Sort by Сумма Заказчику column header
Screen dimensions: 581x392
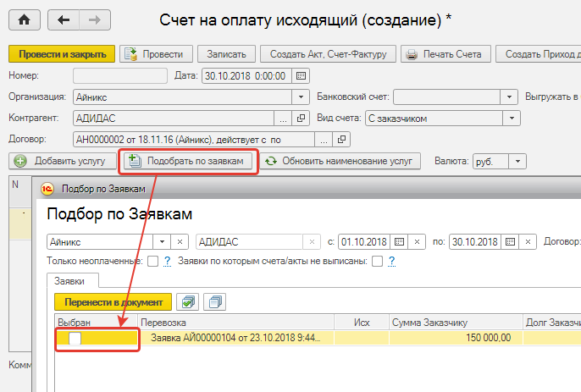tap(456, 323)
